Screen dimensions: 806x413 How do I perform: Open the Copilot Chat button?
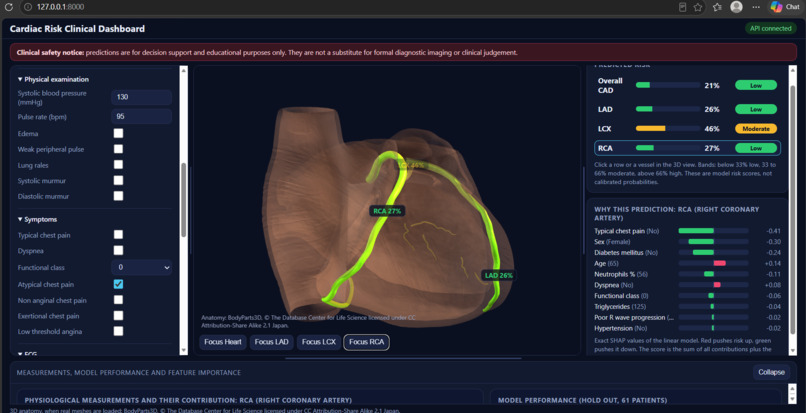[x=784, y=7]
